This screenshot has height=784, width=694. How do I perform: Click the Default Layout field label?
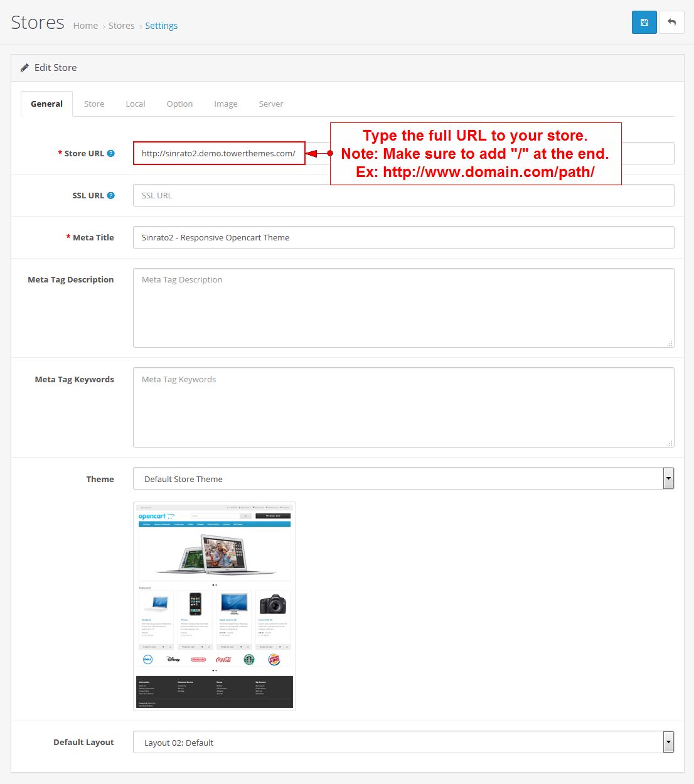click(83, 742)
